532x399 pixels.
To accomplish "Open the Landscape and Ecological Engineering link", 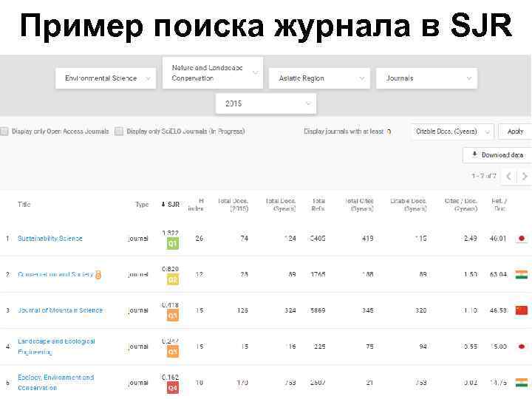I will [x=56, y=347].
